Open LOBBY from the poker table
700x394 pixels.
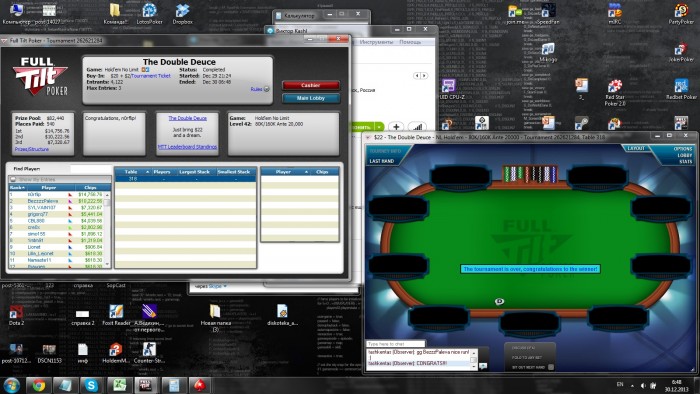684,155
